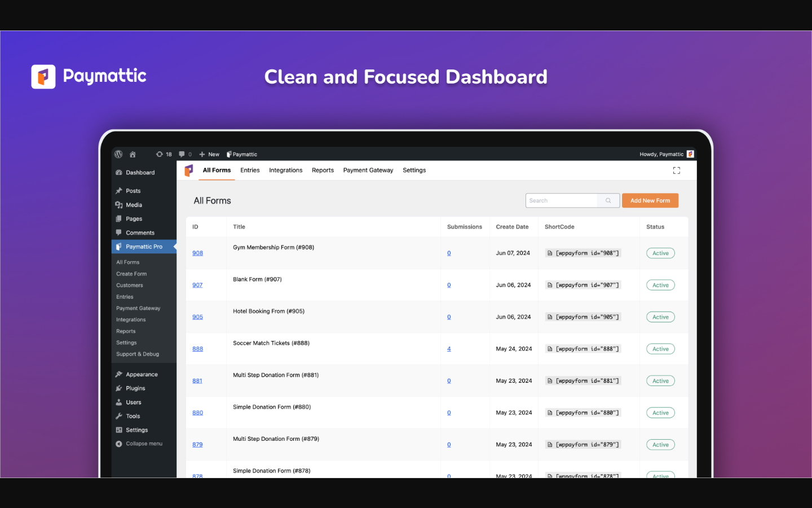Toggle fullscreen mode icon
This screenshot has height=508, width=812.
point(677,170)
